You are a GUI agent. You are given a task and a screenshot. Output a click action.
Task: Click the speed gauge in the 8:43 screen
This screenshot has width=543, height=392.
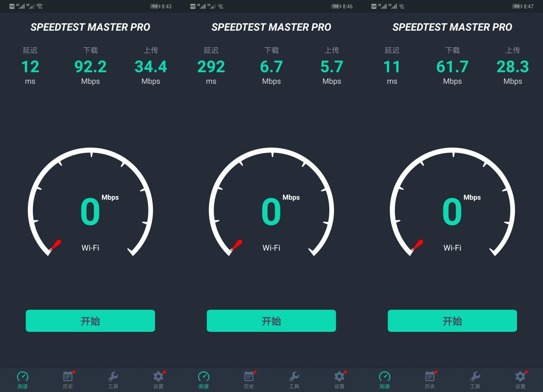pyautogui.click(x=90, y=202)
